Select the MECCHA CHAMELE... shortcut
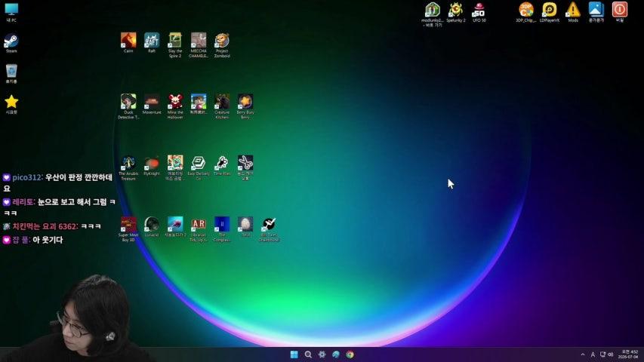The width and height of the screenshot is (644, 362). pyautogui.click(x=199, y=44)
